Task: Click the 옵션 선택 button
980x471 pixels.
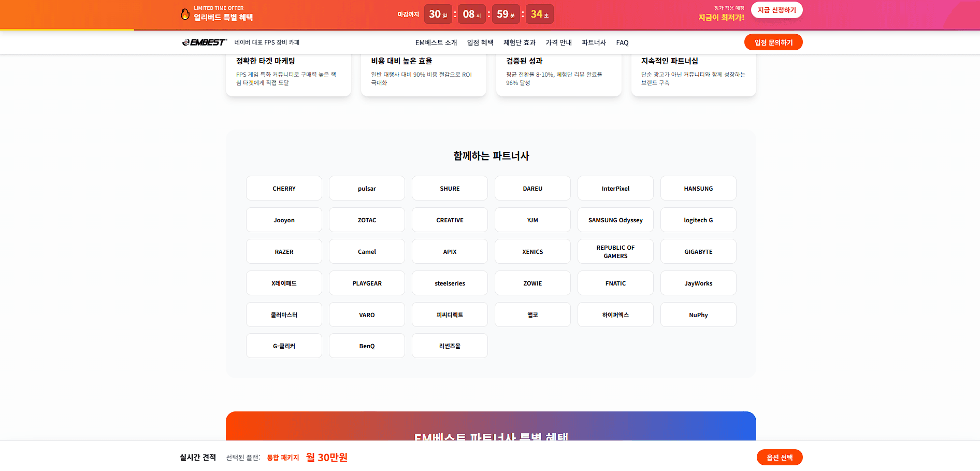Action: point(779,458)
